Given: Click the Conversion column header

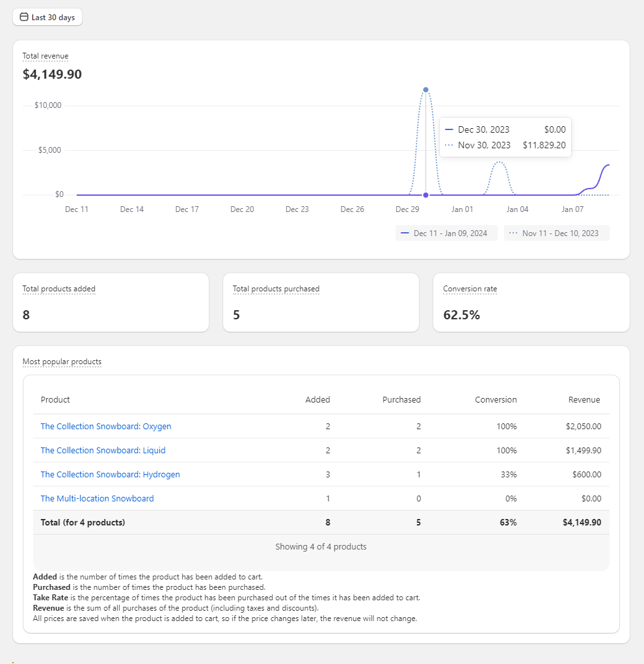Looking at the screenshot, I should 496,400.
